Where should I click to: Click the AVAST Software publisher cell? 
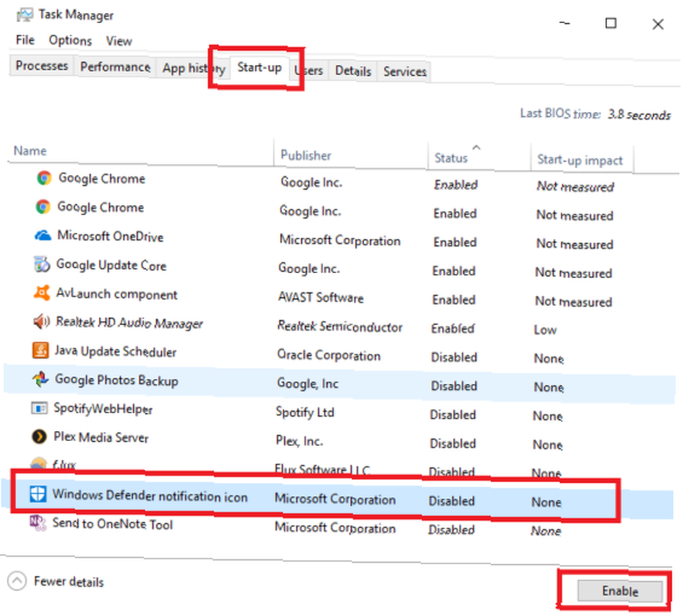320,298
